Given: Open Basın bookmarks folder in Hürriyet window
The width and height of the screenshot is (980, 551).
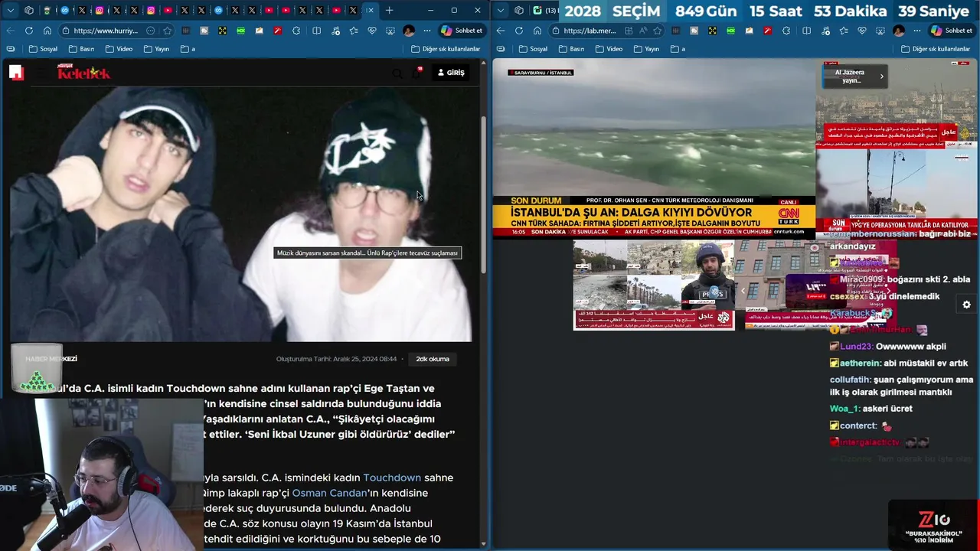Looking at the screenshot, I should [x=81, y=48].
